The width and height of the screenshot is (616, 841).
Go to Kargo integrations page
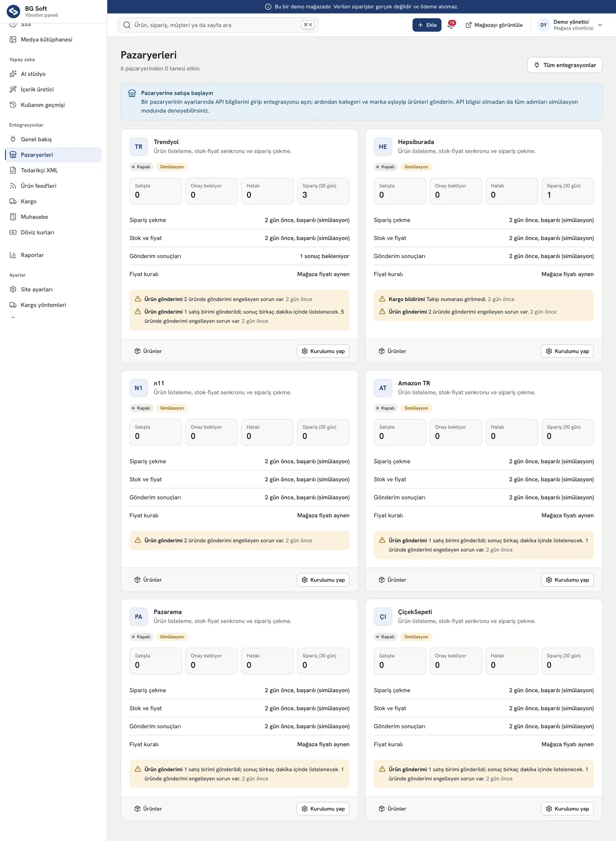tap(53, 201)
